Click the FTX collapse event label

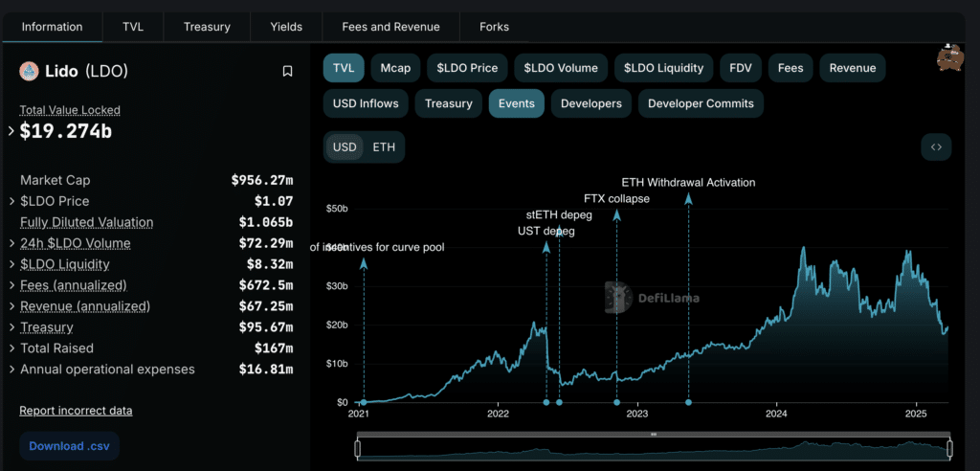(617, 199)
